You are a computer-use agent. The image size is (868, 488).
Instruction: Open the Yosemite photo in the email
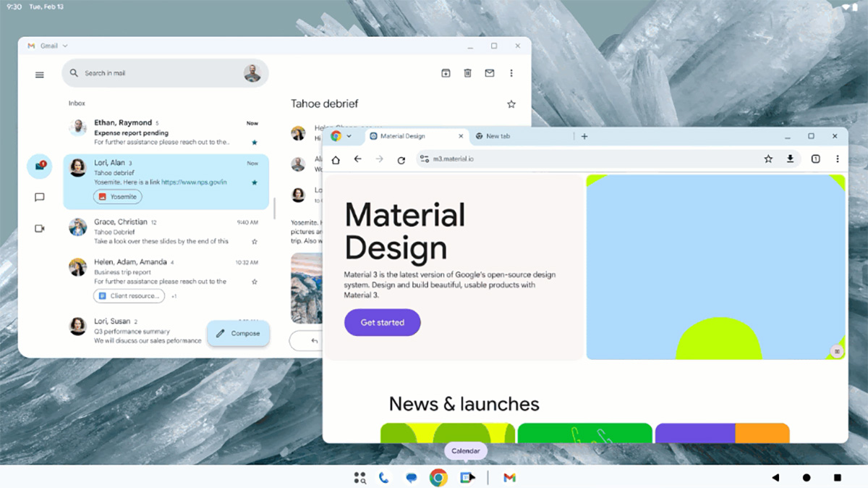307,288
